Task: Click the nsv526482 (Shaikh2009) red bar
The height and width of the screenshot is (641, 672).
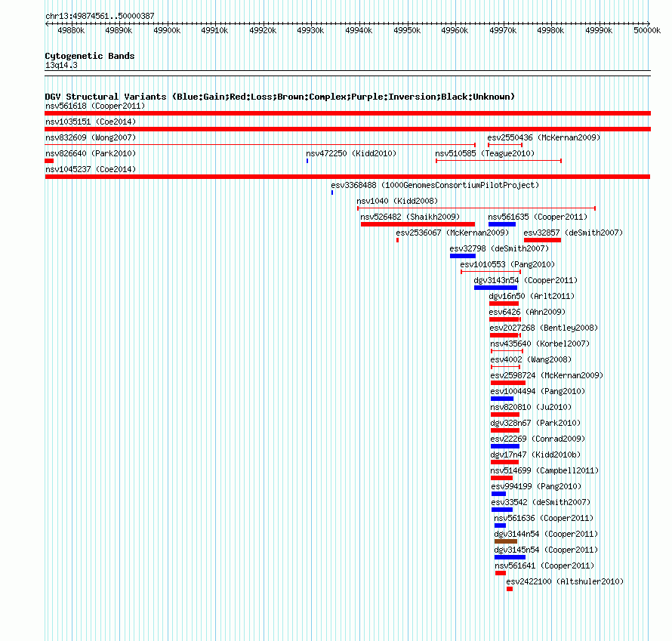Action: (418, 224)
